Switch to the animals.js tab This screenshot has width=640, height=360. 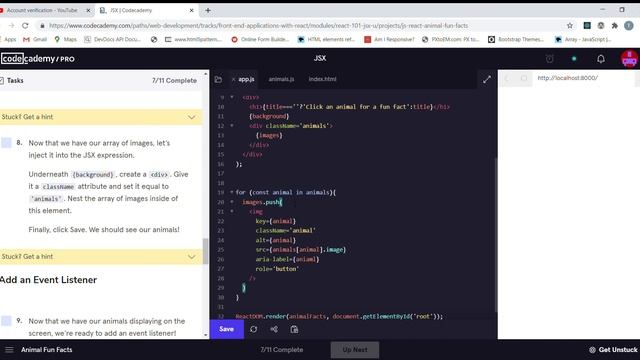point(281,79)
